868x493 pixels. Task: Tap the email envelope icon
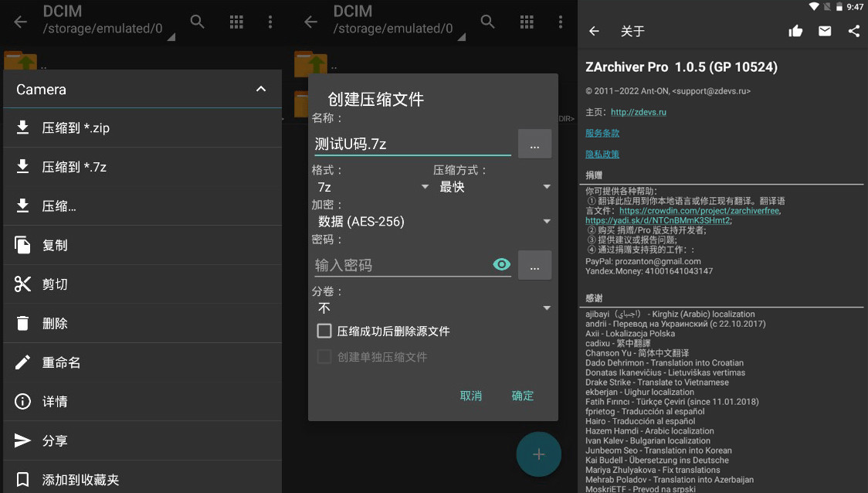[x=825, y=31]
